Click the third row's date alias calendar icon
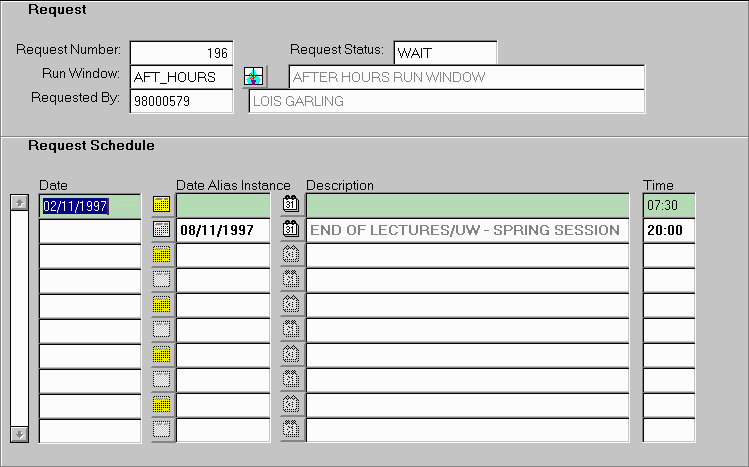The image size is (749, 467). coord(291,255)
